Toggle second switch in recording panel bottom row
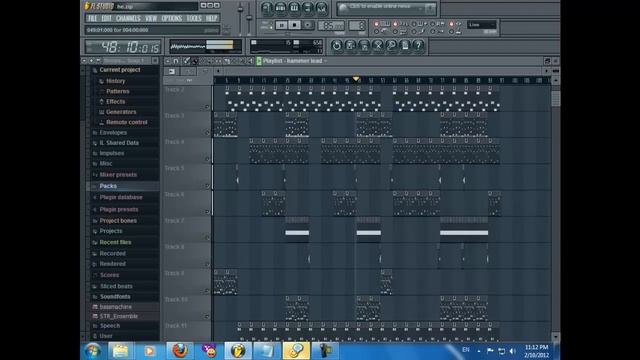Screen dimensions: 640x360 [395, 31]
